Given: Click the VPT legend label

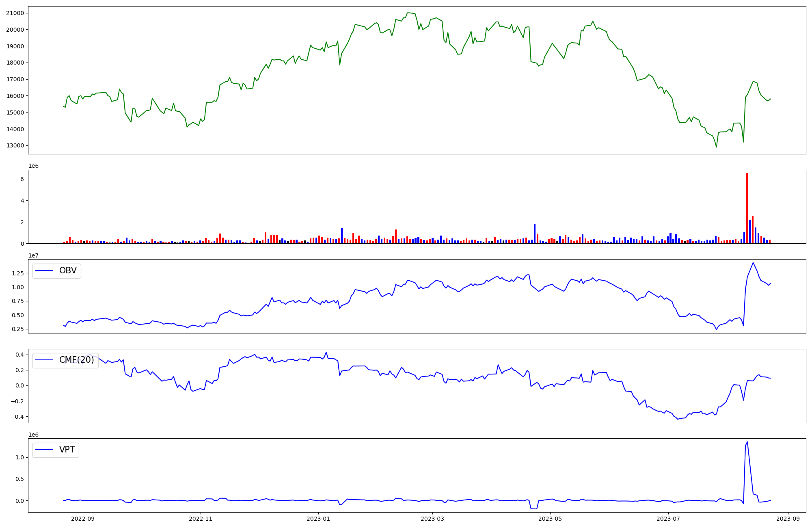Looking at the screenshot, I should pyautogui.click(x=67, y=450).
